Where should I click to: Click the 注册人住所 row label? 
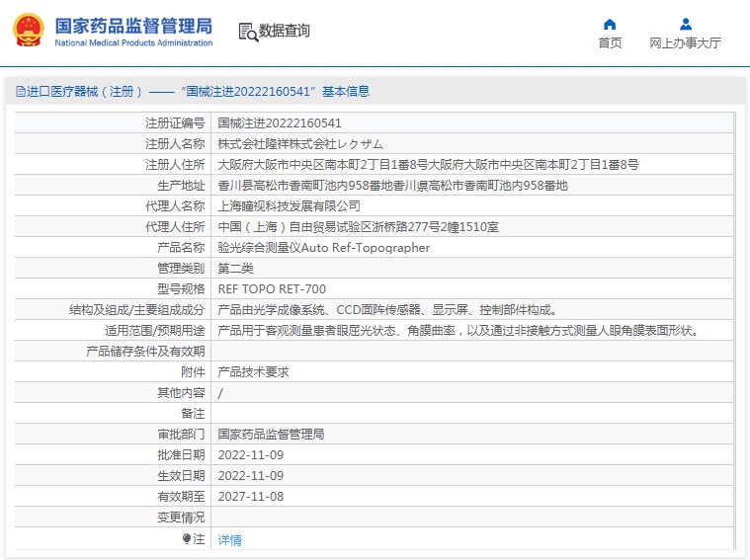coord(175,165)
